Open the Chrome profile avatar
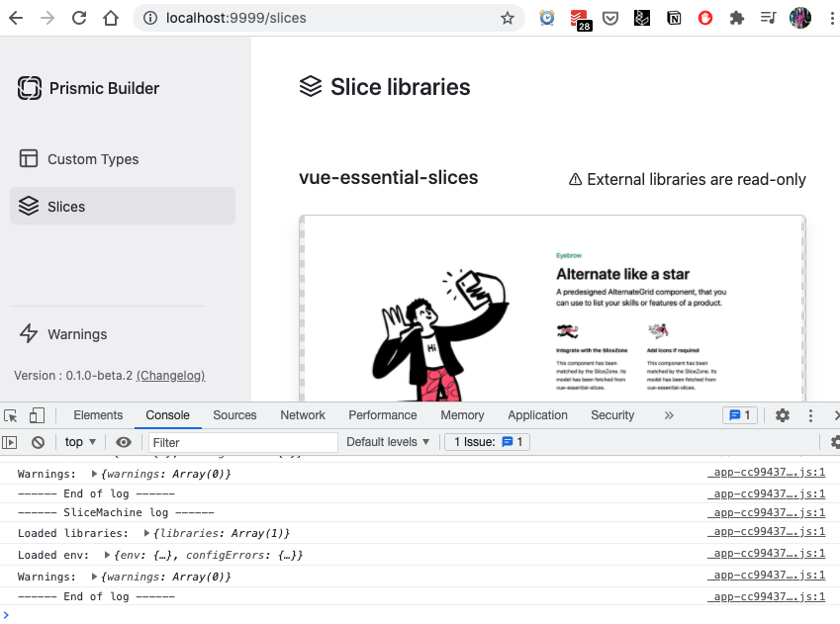 click(800, 18)
